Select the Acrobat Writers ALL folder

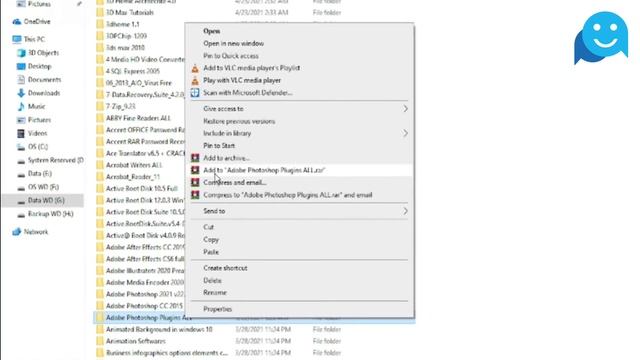134,165
